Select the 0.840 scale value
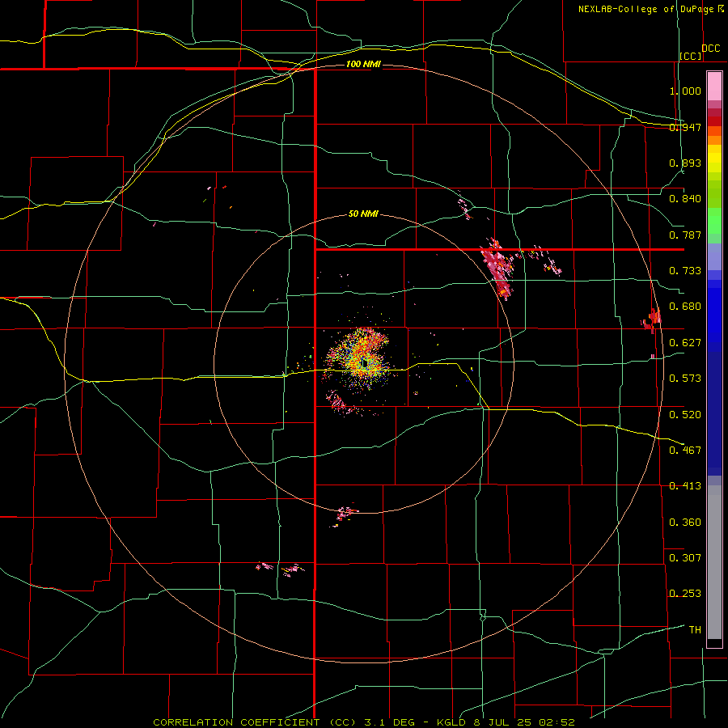Viewport: 728px width, 728px height. [685, 199]
